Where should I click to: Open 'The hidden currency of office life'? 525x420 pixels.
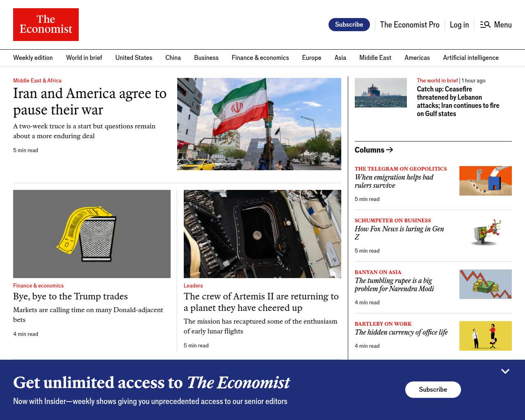pyautogui.click(x=401, y=332)
